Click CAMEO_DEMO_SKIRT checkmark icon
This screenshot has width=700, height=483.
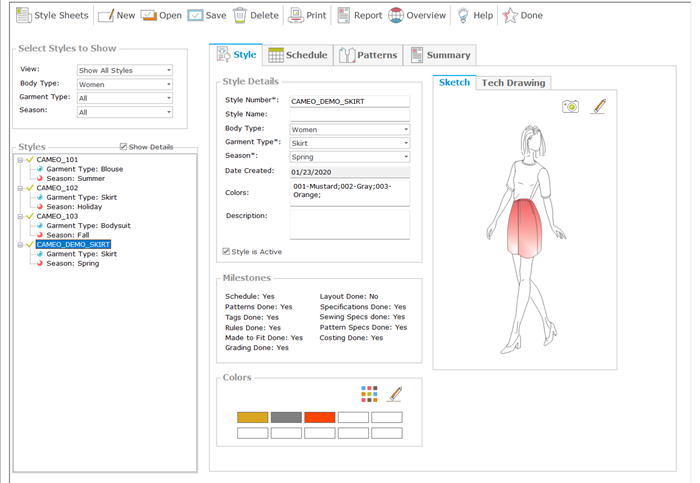[x=30, y=244]
